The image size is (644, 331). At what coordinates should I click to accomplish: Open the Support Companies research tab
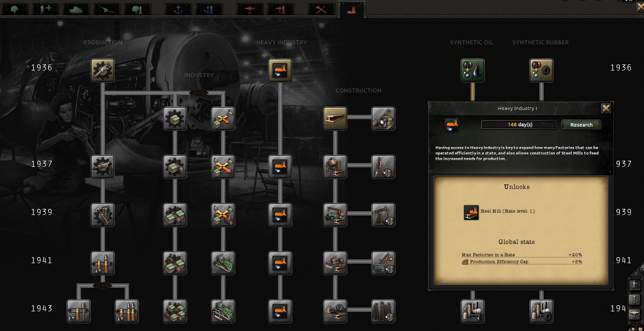[x=46, y=9]
